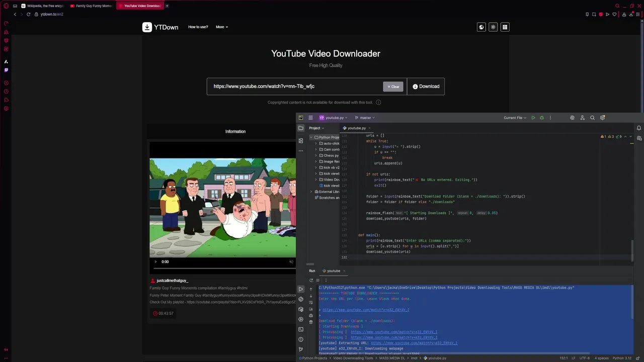Open PyCharm Search Everywhere magnifier
644x362 pixels.
pyautogui.click(x=592, y=118)
